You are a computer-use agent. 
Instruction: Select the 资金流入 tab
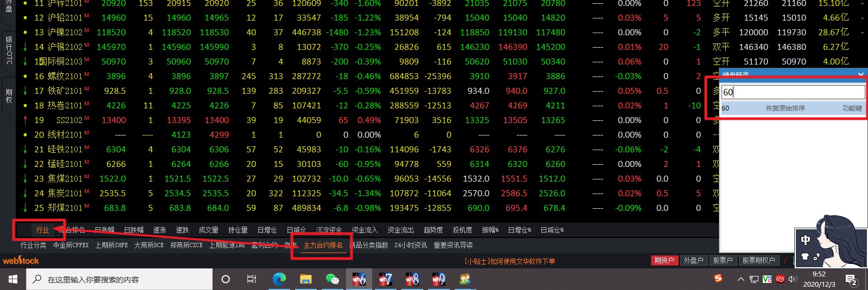(365, 230)
